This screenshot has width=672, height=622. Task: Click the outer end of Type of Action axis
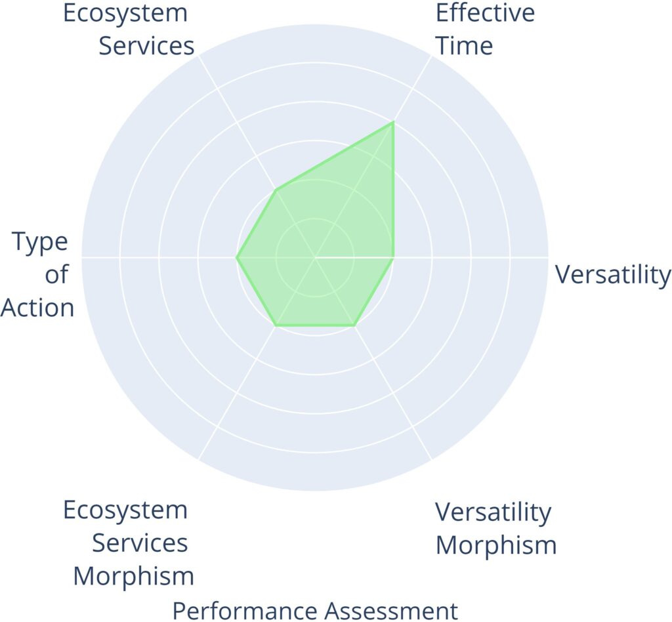coord(83,257)
